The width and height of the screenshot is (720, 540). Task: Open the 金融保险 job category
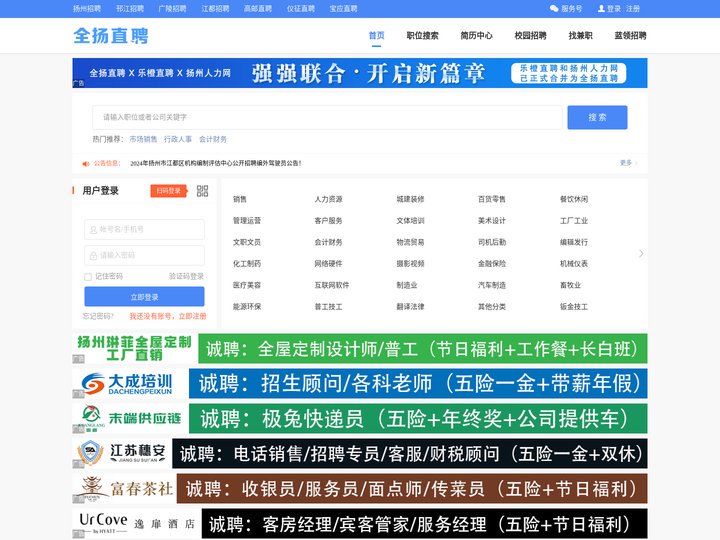click(492, 264)
